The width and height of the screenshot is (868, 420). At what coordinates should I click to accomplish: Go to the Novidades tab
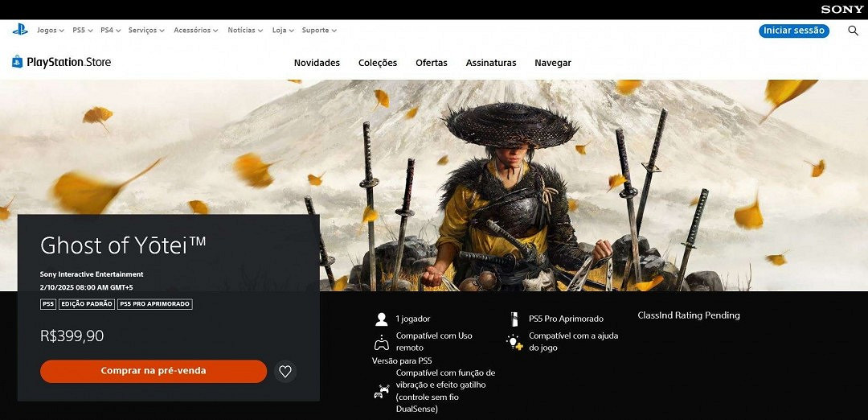click(x=317, y=63)
